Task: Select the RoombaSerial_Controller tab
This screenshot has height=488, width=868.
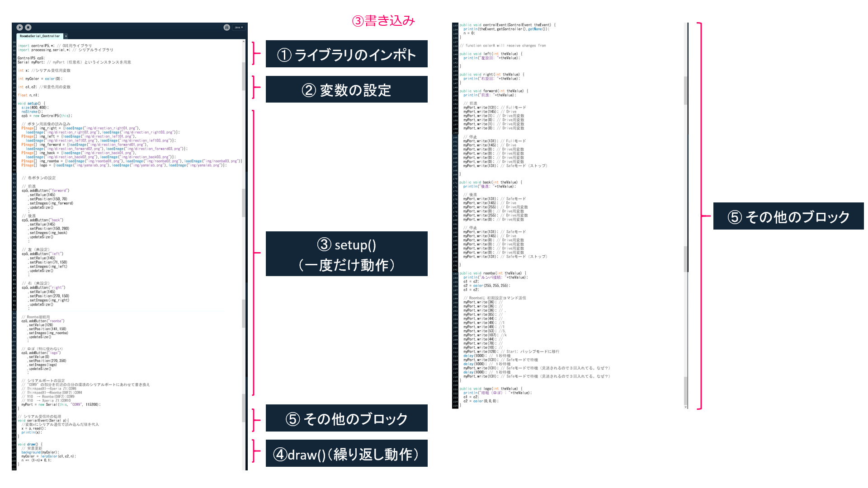Action: (40, 36)
